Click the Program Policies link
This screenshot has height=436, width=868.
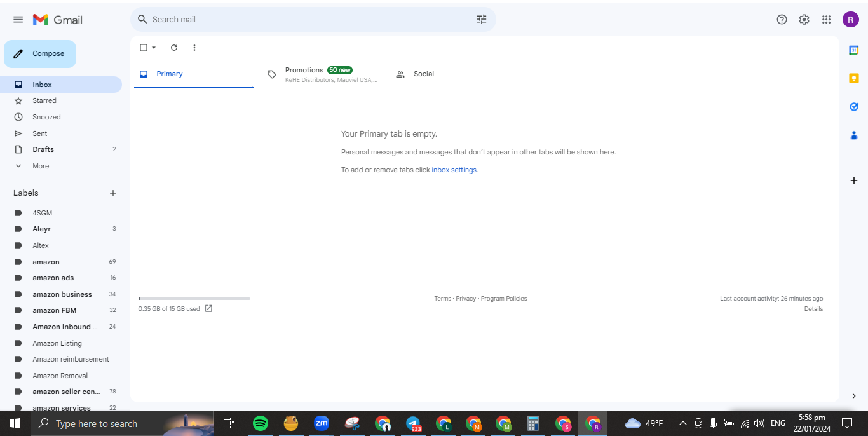click(504, 299)
